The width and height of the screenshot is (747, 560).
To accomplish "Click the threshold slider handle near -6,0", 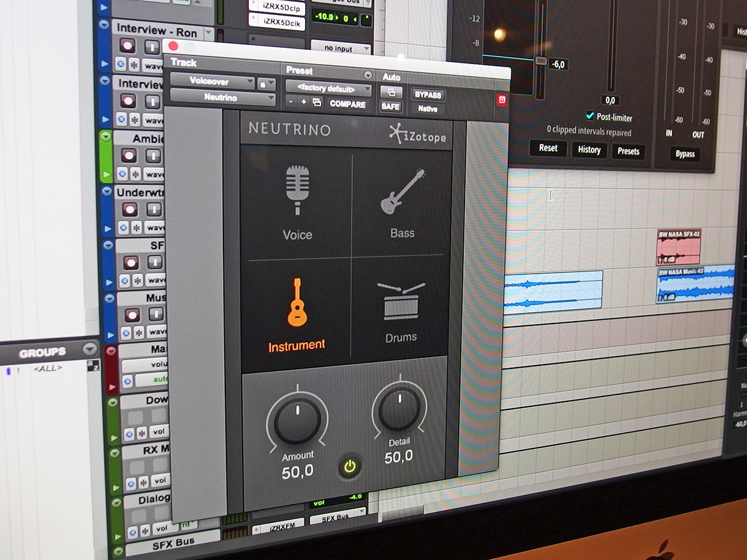I will coord(541,61).
